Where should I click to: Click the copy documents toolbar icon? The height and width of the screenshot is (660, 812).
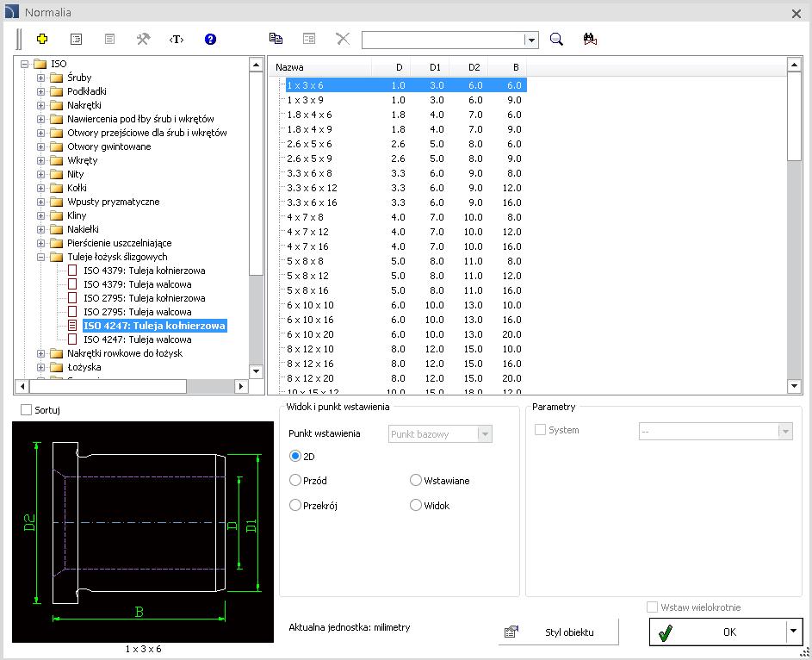point(276,38)
